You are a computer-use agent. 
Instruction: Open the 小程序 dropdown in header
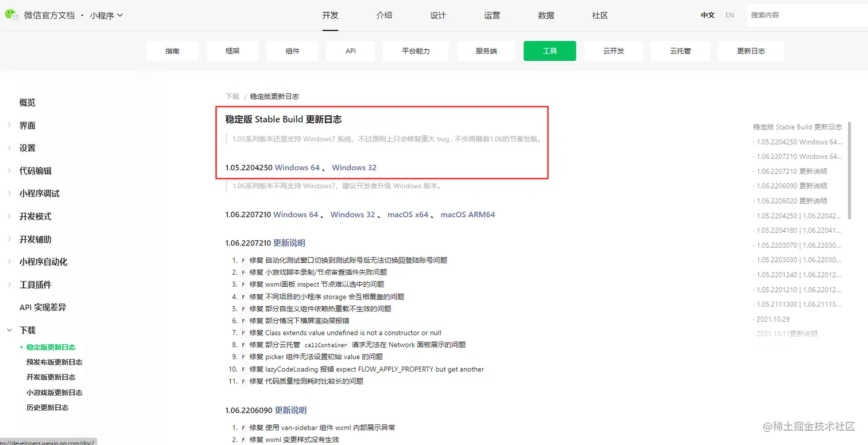(106, 15)
